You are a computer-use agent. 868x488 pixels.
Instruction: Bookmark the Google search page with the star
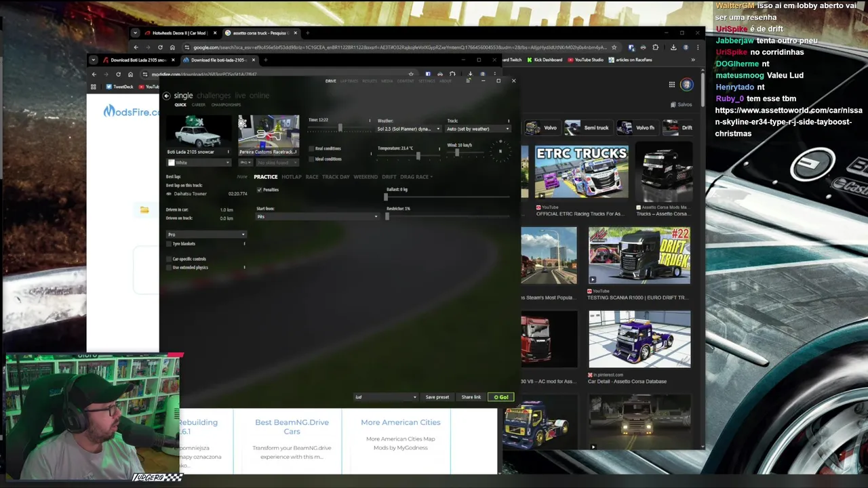pos(614,47)
